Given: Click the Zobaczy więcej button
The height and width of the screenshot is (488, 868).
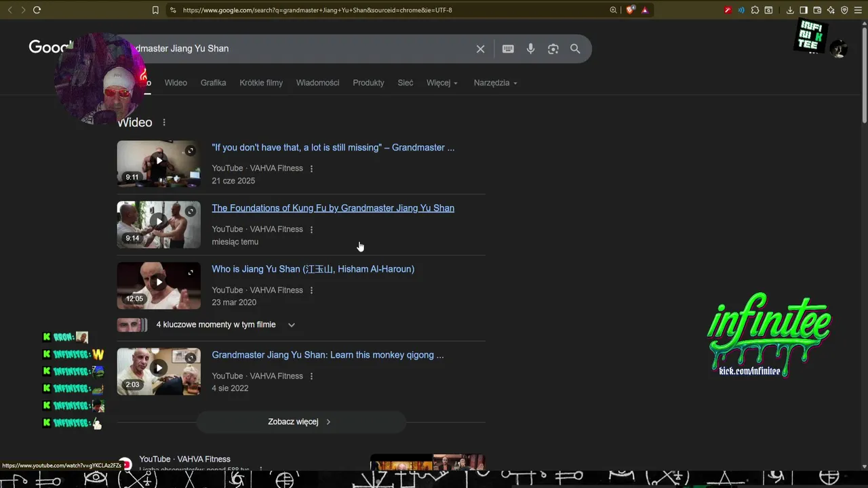Looking at the screenshot, I should coord(300,422).
